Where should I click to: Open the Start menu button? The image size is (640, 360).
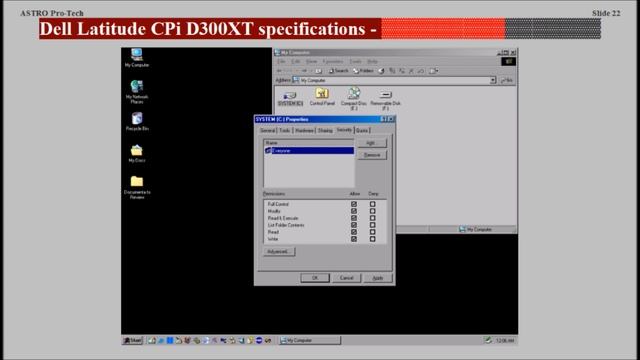click(x=132, y=340)
